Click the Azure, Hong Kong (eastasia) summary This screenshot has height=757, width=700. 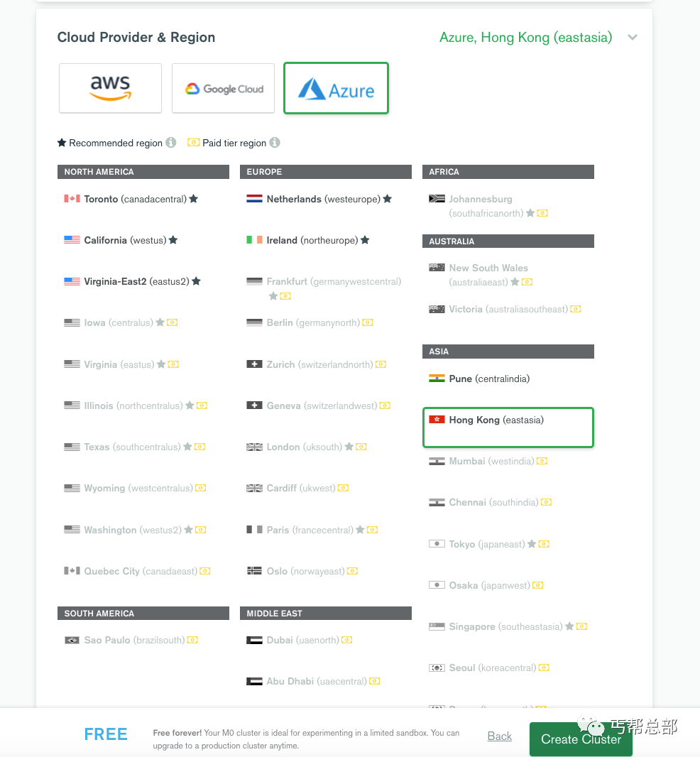click(525, 38)
